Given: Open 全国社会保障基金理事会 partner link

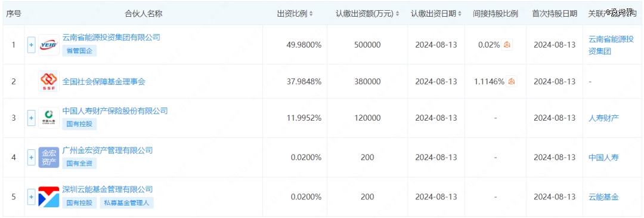Looking at the screenshot, I should (104, 81).
